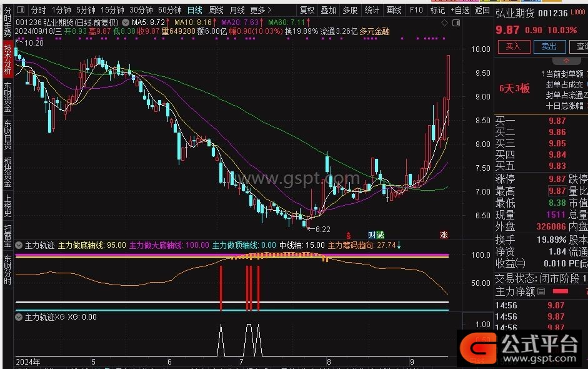Click the 多元金融 sector link
The height and width of the screenshot is (369, 588).
(374, 31)
